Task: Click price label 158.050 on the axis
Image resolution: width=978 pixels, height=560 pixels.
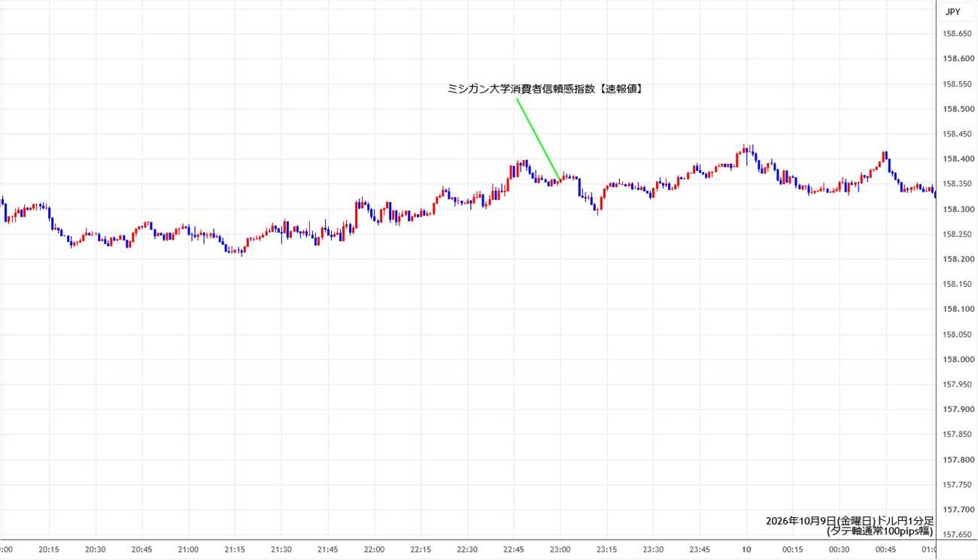Action: [x=957, y=334]
